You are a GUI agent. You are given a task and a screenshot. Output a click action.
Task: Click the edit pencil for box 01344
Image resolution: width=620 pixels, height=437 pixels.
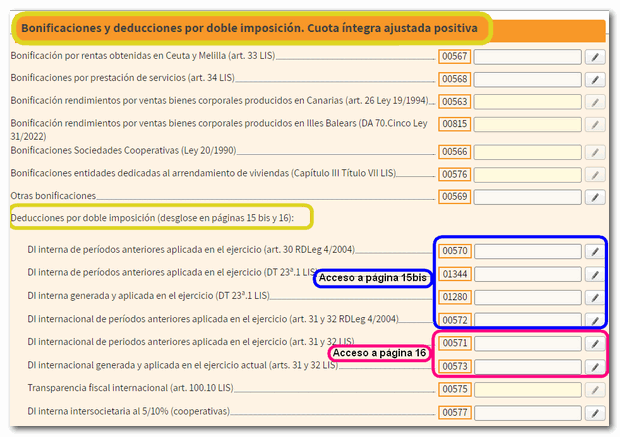pos(594,273)
